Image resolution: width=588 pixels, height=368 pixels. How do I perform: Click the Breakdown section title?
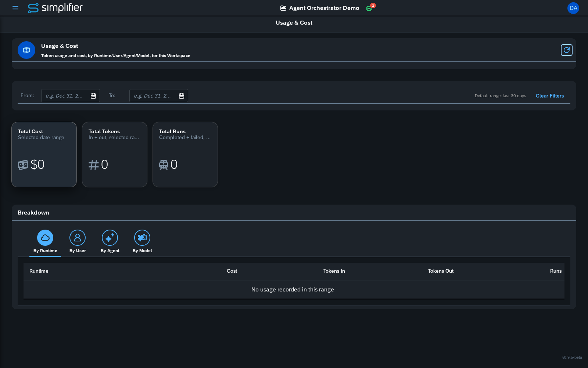(33, 213)
